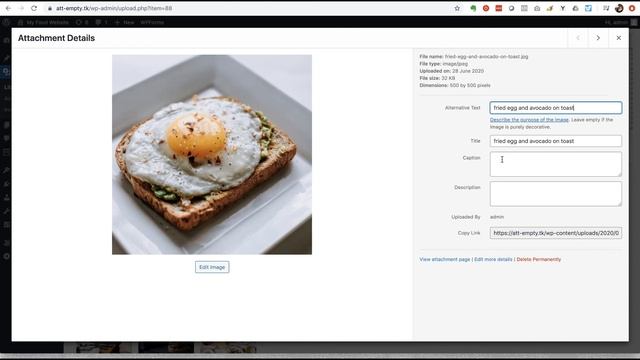Open the red square extension icon
Screen dimensions: 640x360
coord(499,8)
